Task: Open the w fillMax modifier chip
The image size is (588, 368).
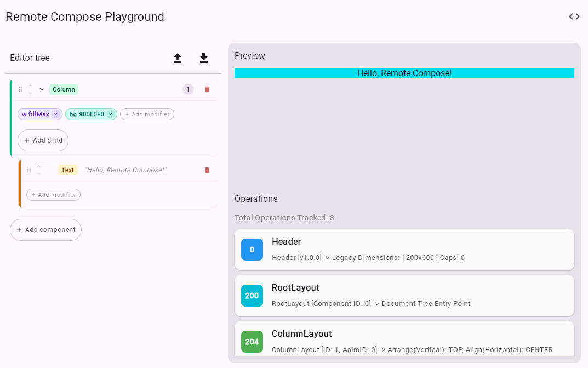Action: tap(35, 114)
